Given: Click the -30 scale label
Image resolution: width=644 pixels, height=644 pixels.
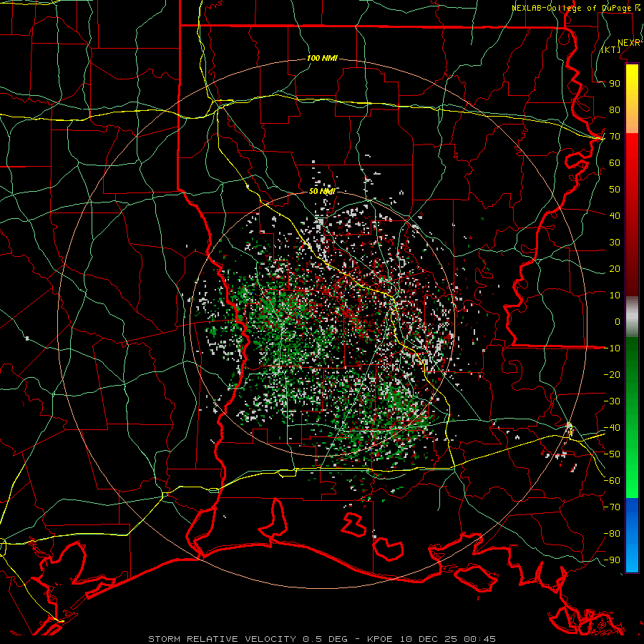Looking at the screenshot, I should 612,401.
